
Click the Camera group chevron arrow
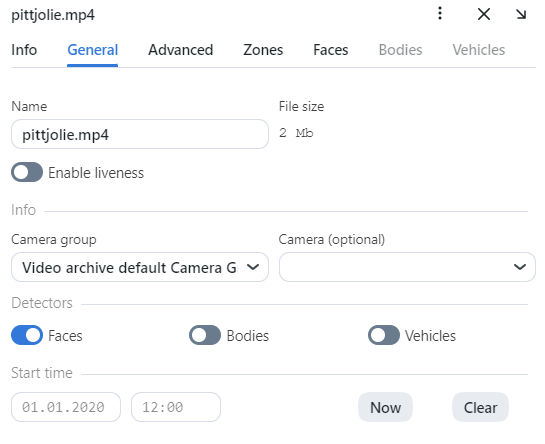[x=253, y=267]
